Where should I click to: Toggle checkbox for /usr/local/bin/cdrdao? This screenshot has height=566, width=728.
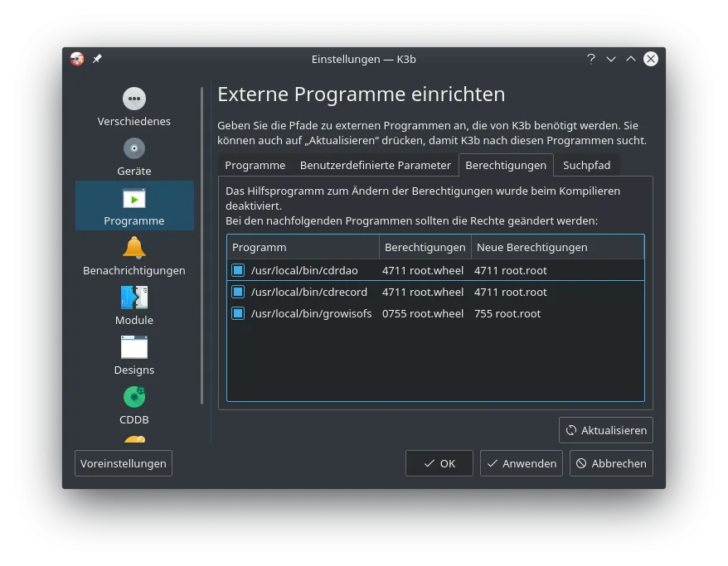point(238,270)
